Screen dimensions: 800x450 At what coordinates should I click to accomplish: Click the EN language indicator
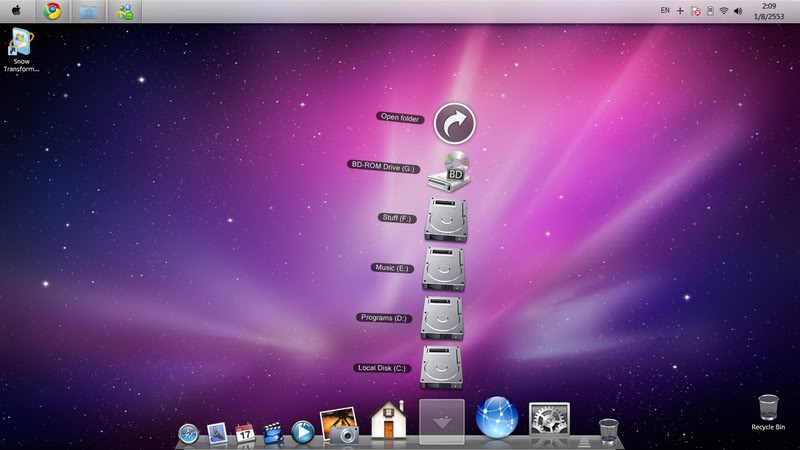tap(665, 10)
